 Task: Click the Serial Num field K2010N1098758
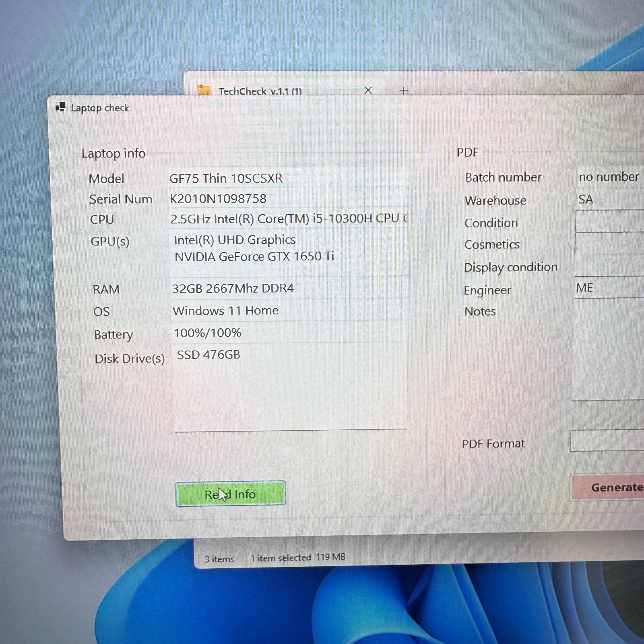coord(288,199)
